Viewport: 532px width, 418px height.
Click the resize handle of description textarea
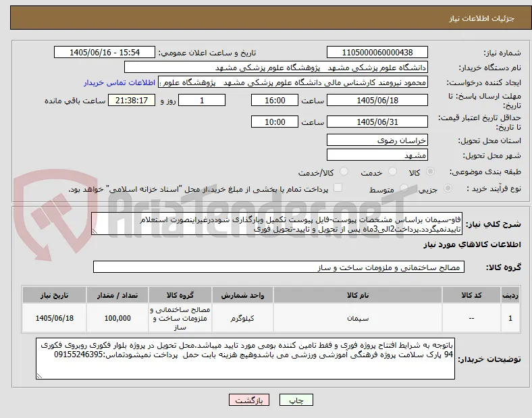click(95, 232)
